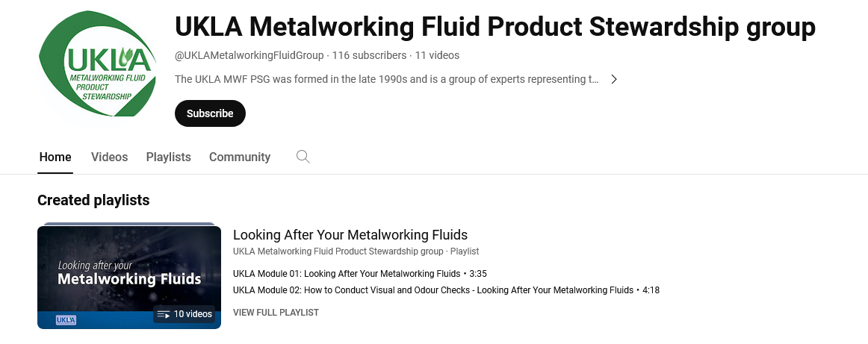Click the channel title heading

click(x=495, y=27)
